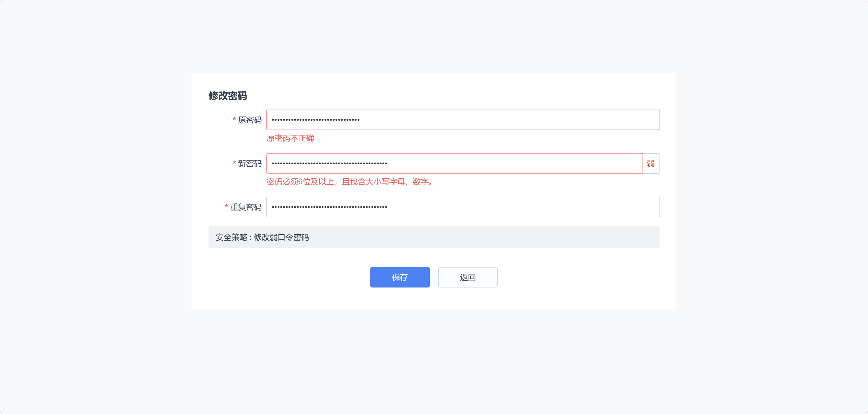
Task: Click red asterisk beside 重复密码
Action: (x=226, y=206)
